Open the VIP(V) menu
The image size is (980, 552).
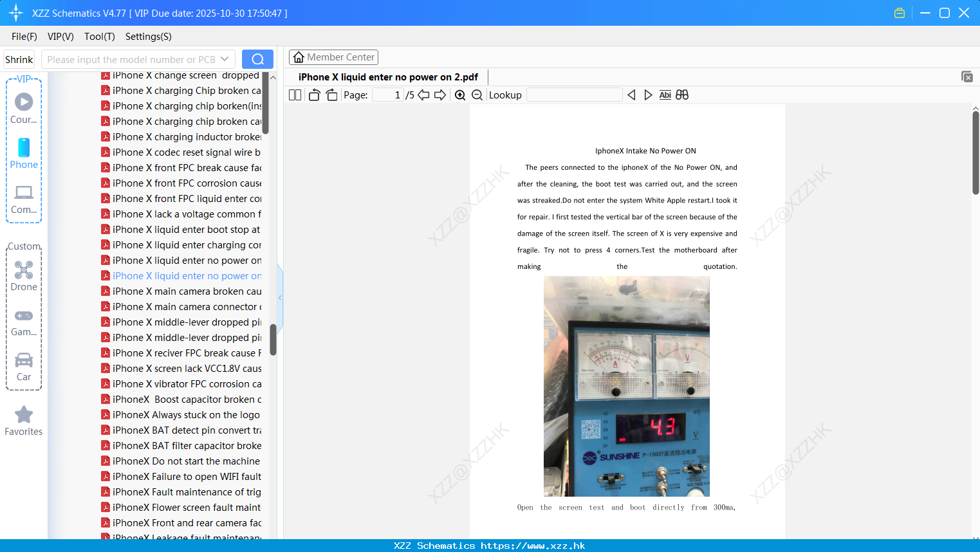tap(60, 37)
